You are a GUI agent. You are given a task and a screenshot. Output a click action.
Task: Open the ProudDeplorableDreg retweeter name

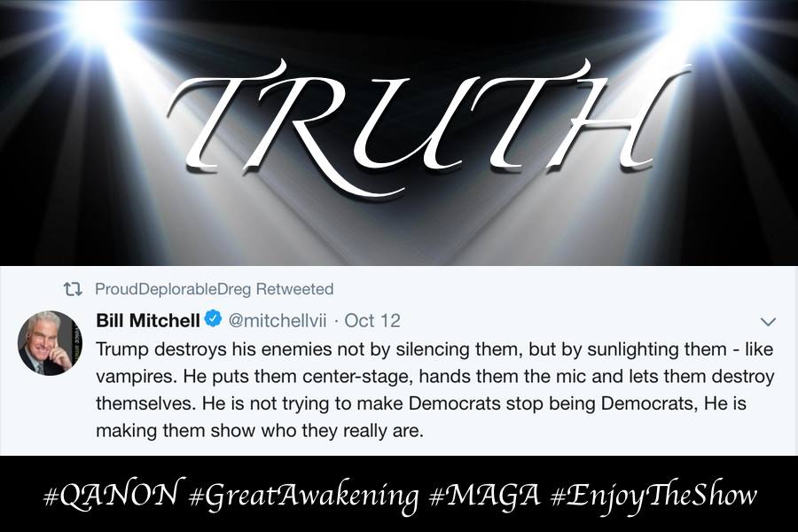[173, 289]
